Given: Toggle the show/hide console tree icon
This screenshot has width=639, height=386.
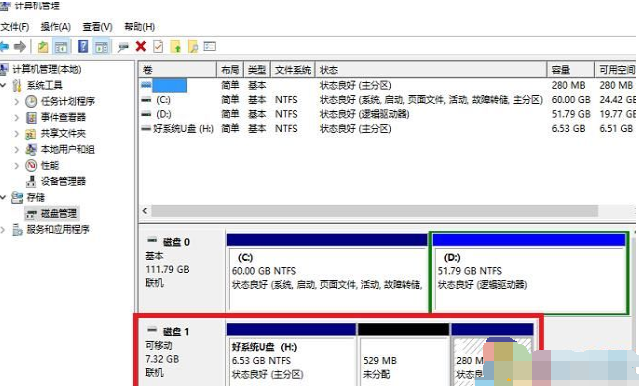Looking at the screenshot, I should [62, 46].
